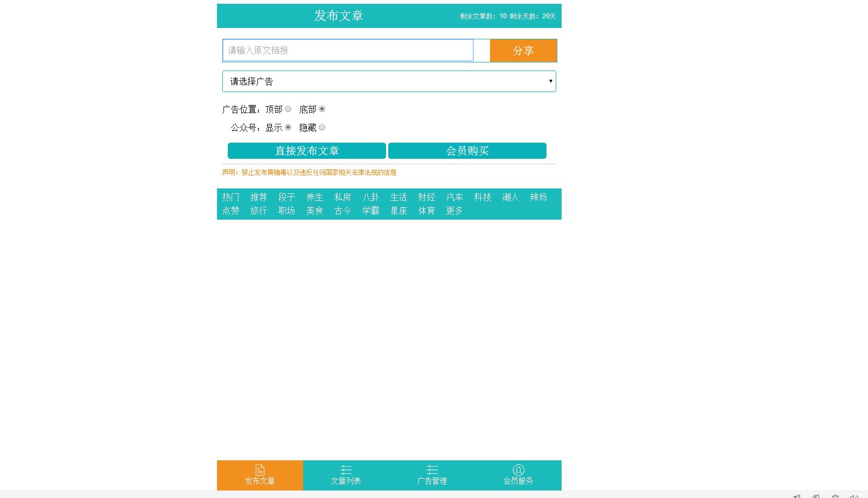Click the orange 分享 button
This screenshot has height=498, width=868.
(523, 51)
